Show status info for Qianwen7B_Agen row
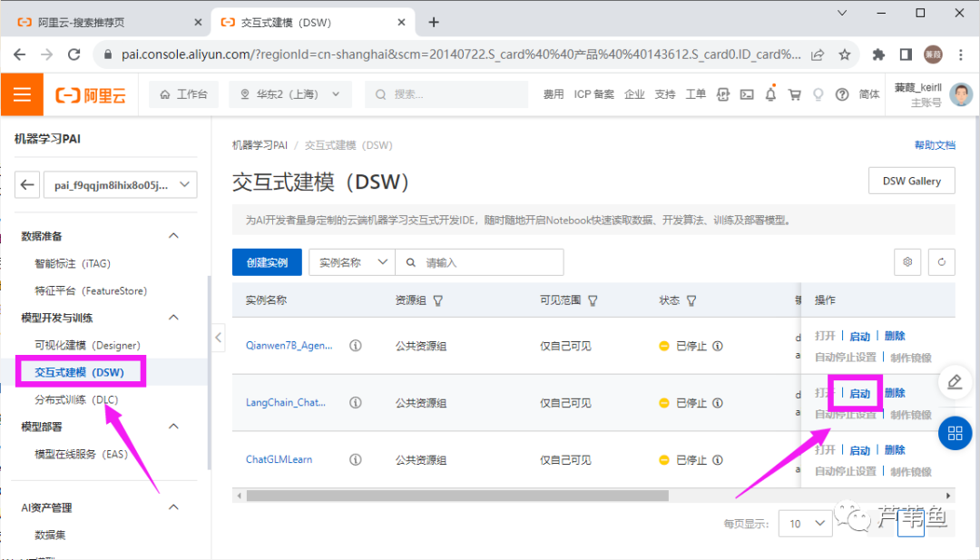The width and height of the screenshot is (980, 560). 718,346
